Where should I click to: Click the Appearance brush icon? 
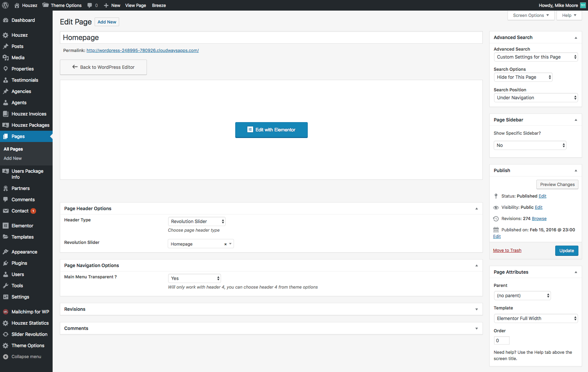[x=6, y=252]
